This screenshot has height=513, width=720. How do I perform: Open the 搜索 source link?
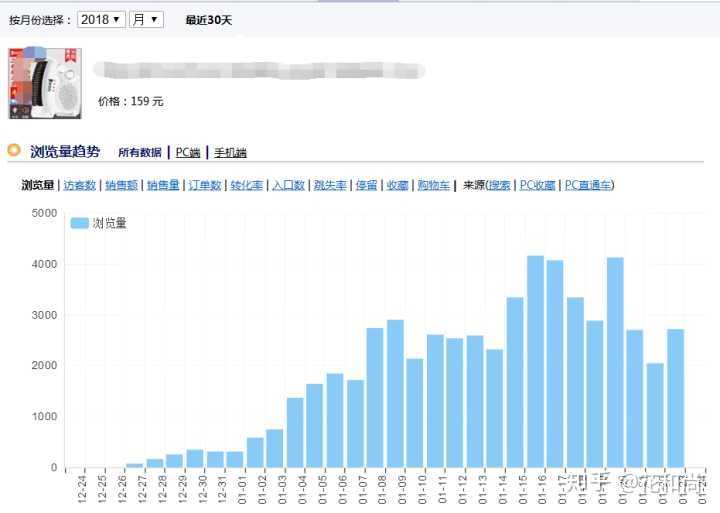[x=499, y=185]
